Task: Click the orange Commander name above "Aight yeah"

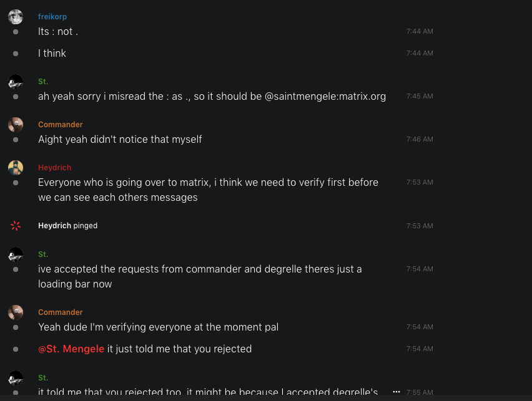Action: 61,125
